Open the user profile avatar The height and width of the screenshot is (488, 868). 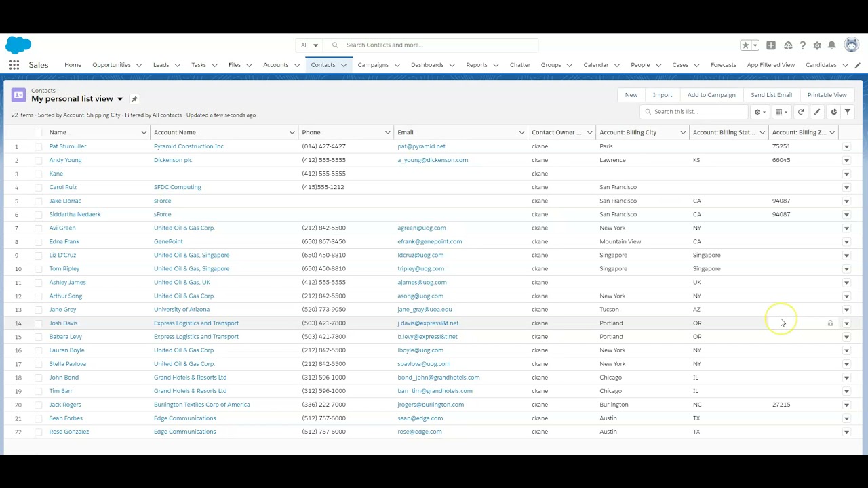852,45
